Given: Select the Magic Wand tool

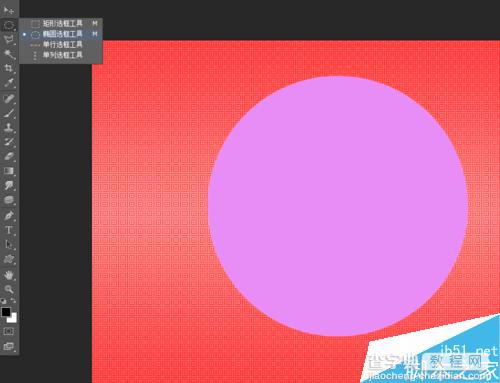Looking at the screenshot, I should [x=9, y=54].
